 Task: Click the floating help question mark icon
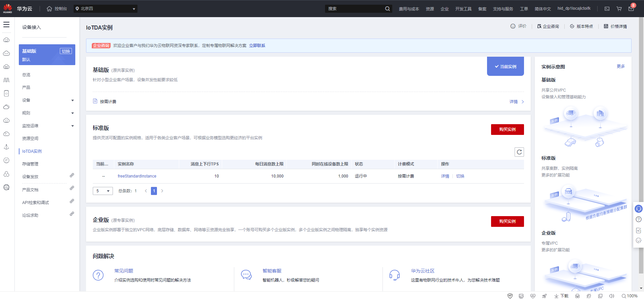639,219
